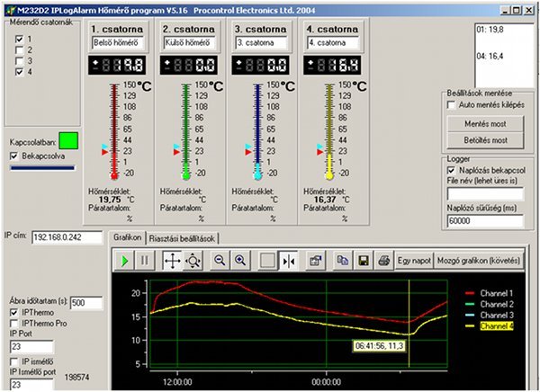Zoom out on the graph
Screen dimensions: 540x392
click(220, 261)
